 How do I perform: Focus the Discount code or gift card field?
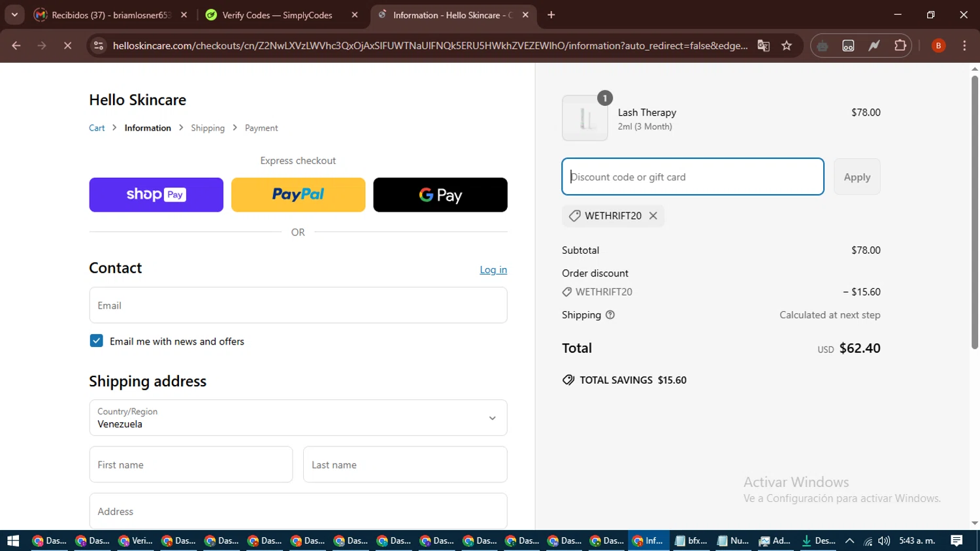pyautogui.click(x=693, y=176)
